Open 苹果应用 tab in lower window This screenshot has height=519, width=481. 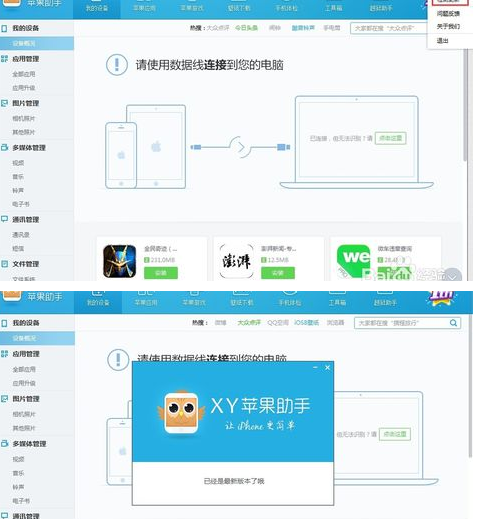[x=146, y=302]
